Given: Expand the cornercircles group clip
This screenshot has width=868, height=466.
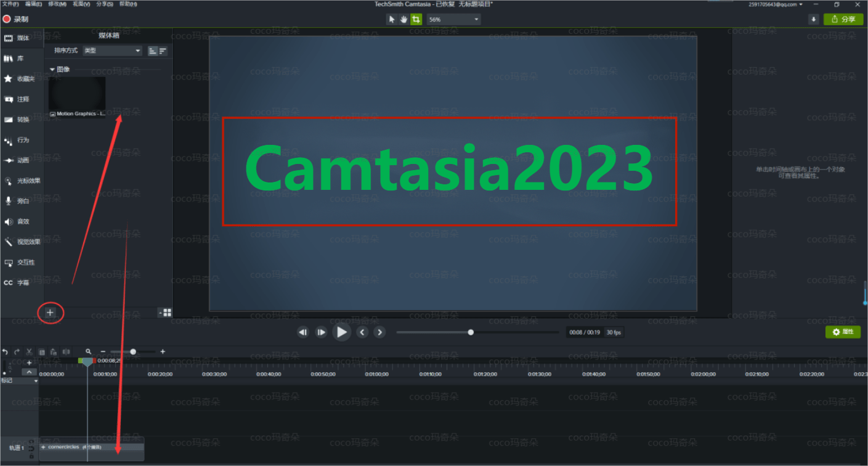Looking at the screenshot, I should 43,447.
